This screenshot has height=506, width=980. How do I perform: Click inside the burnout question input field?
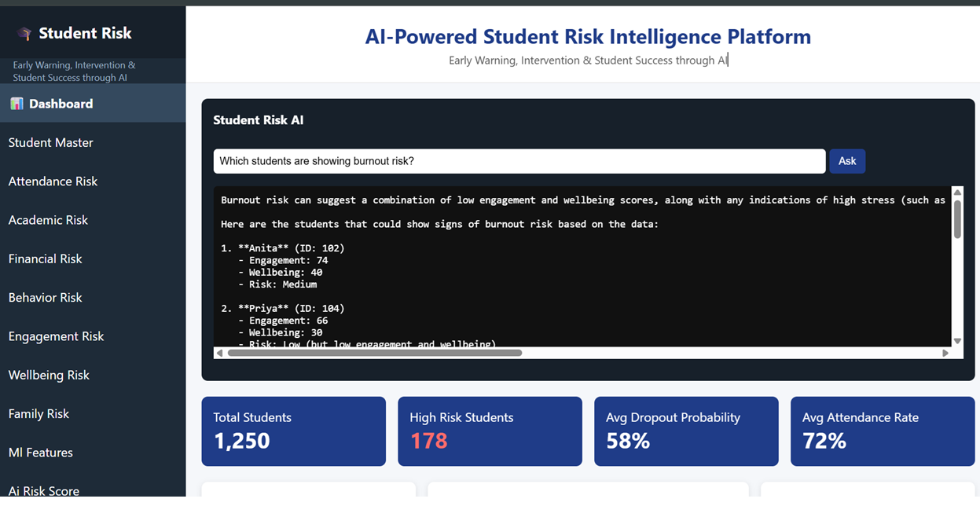pyautogui.click(x=519, y=161)
